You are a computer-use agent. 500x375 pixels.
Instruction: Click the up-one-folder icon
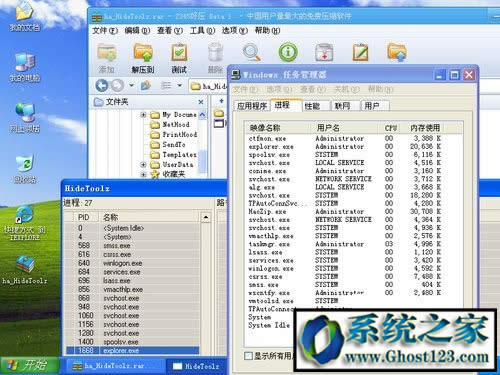point(145,86)
